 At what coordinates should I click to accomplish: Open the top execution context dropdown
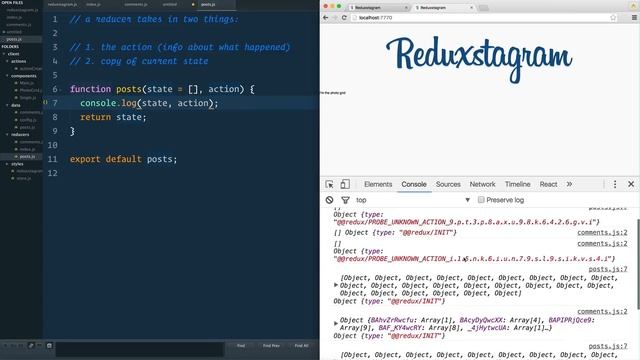pyautogui.click(x=413, y=200)
